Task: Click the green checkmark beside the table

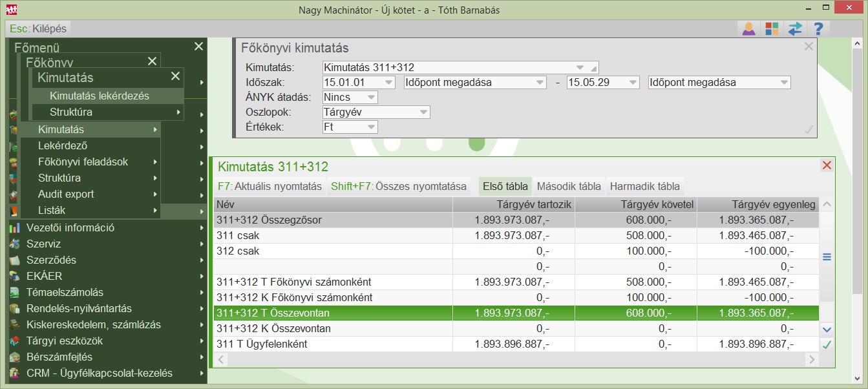Action: coord(827,344)
